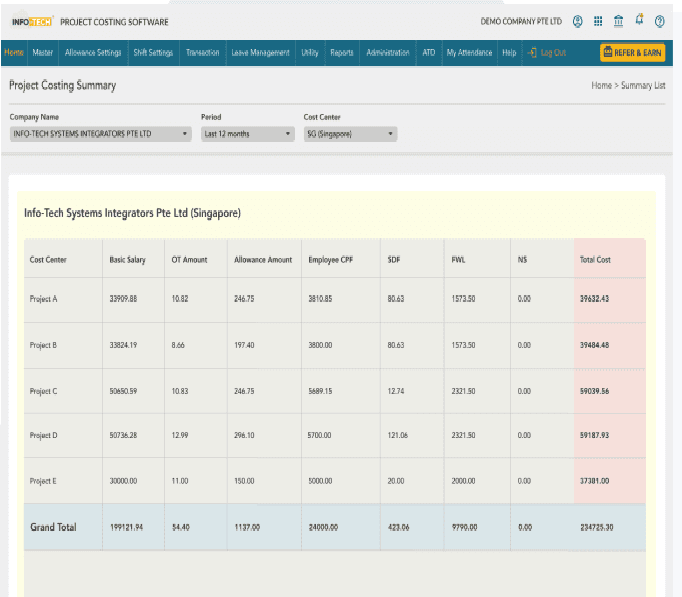Click Project B basic salary 33824.19
The width and height of the screenshot is (682, 597).
(123, 345)
